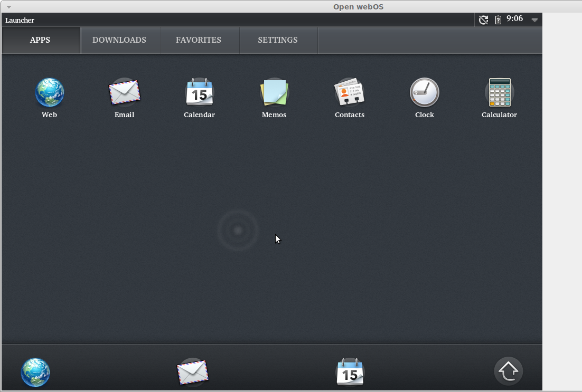Switch to the SETTINGS tab
This screenshot has height=392, width=582.
[x=279, y=40]
